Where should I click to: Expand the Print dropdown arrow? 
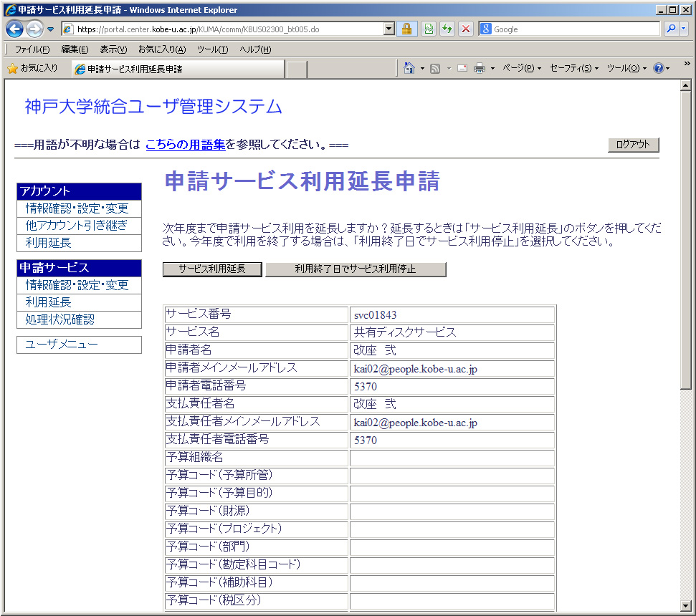pos(492,69)
